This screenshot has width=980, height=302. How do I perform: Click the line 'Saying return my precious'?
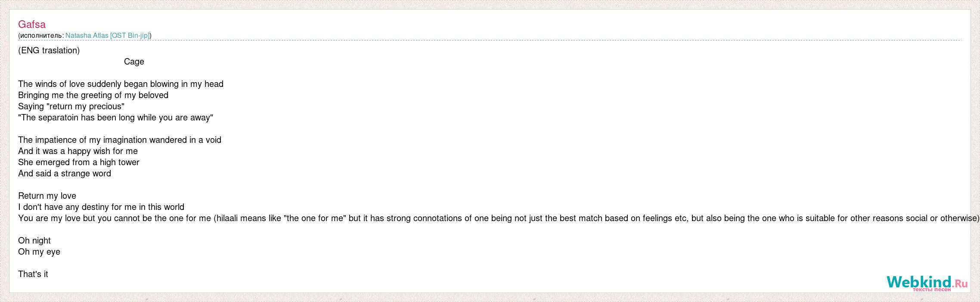pyautogui.click(x=71, y=107)
